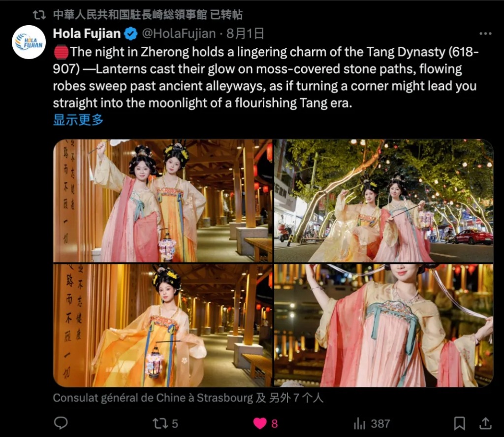Click the 8月1日 post date
Viewport: 504px width, 437px height.
pyautogui.click(x=245, y=34)
